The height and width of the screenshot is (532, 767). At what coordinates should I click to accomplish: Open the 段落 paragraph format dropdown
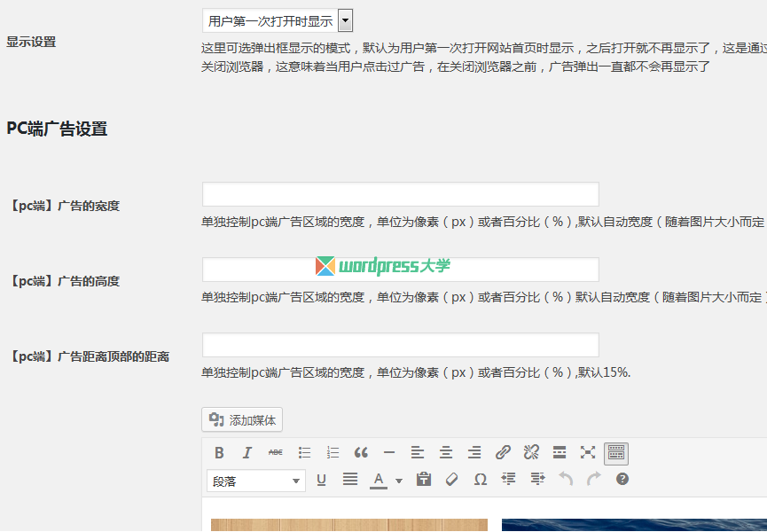(x=256, y=481)
